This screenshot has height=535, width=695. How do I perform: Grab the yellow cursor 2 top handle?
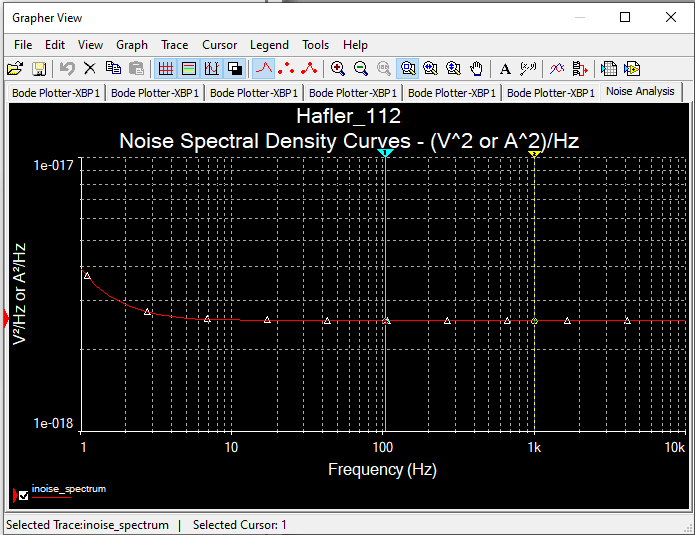pos(534,154)
